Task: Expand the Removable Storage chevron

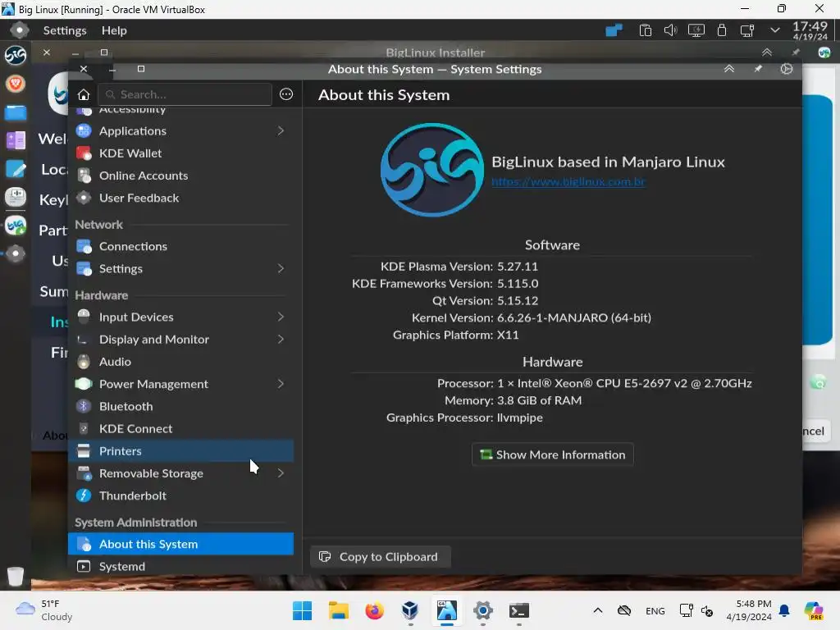Action: 281,473
